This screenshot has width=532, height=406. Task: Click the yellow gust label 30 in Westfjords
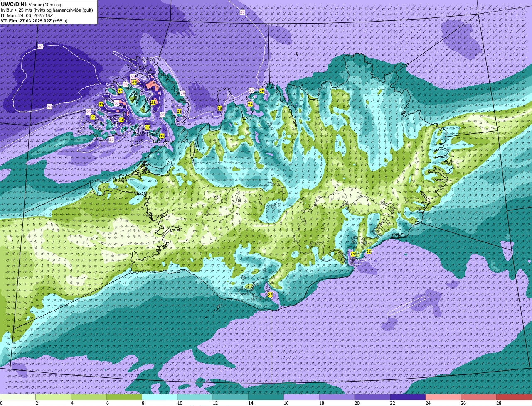click(162, 136)
